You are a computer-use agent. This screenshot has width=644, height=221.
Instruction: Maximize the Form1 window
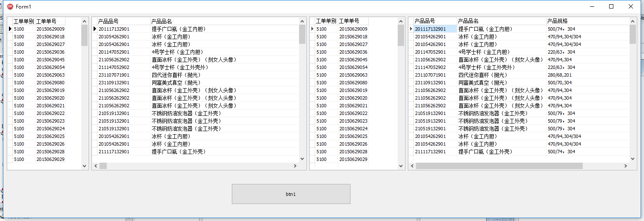coord(611,6)
